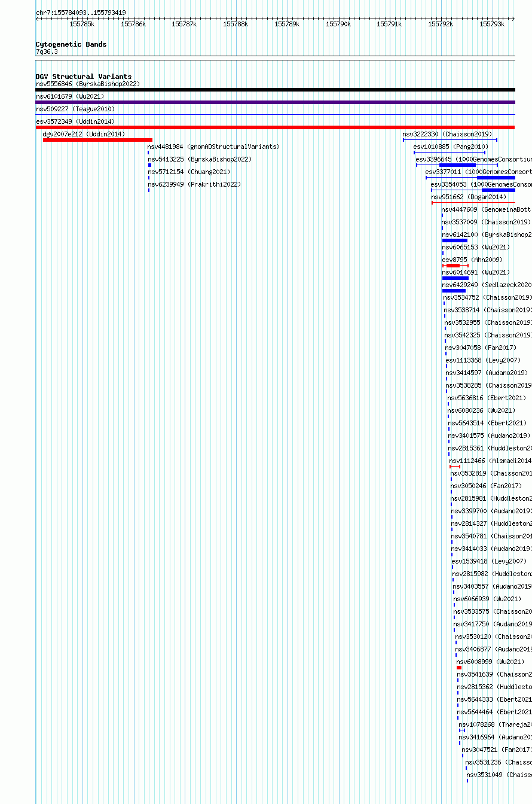Click nsv6065153 (Wu2021) label
532x804 pixels.
(x=476, y=247)
